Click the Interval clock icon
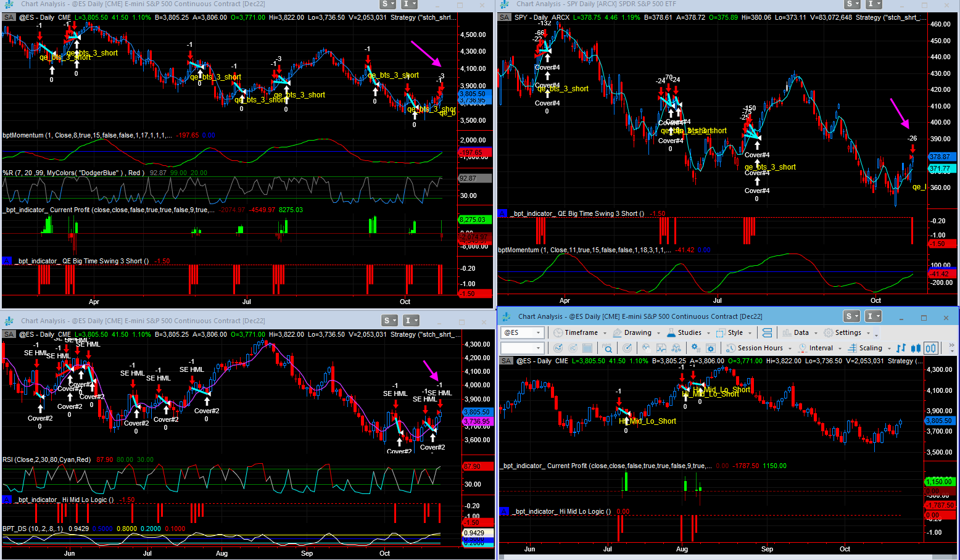Viewport: 960px width, 560px height. click(803, 348)
